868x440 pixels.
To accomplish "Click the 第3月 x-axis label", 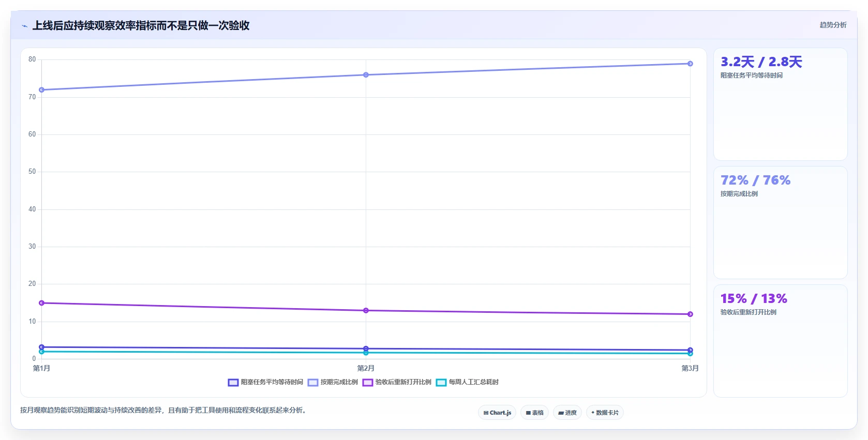I will (690, 368).
